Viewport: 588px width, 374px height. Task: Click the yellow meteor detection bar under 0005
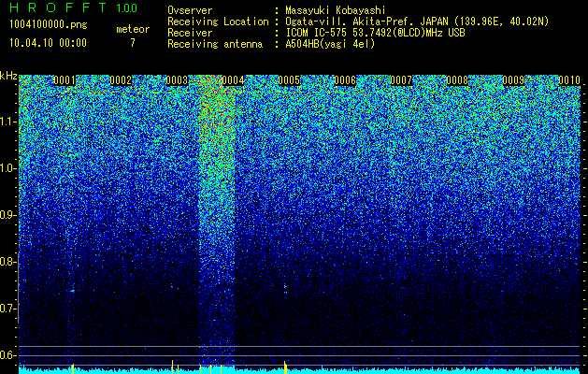coord(285,367)
